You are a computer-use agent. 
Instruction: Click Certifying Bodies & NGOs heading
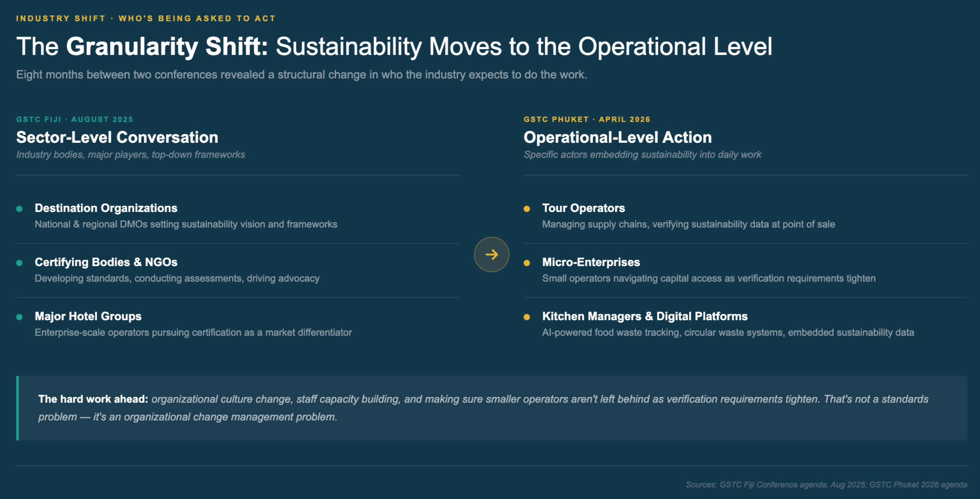click(106, 262)
